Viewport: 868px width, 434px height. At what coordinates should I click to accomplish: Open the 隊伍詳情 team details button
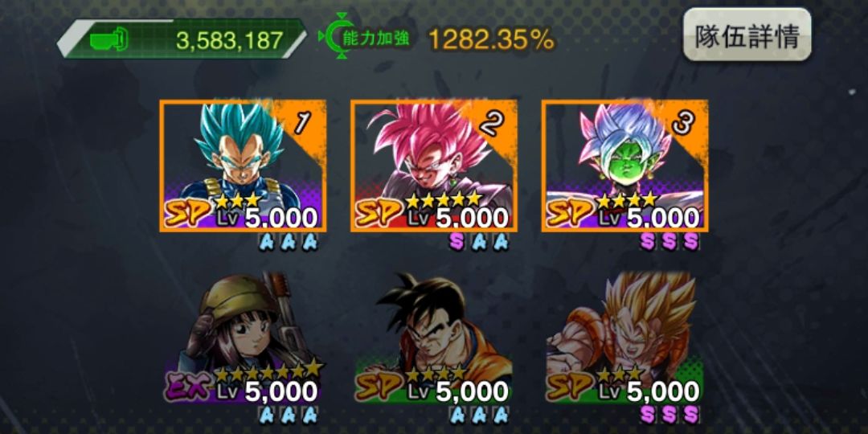(747, 35)
